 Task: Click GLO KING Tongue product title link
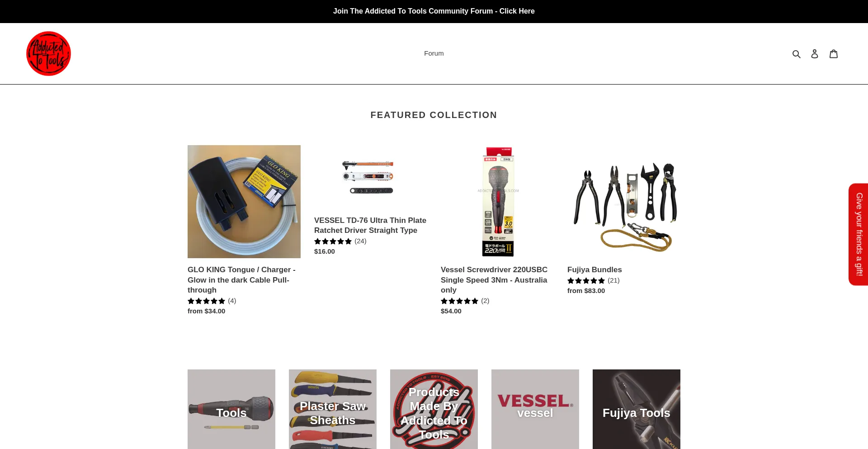[241, 279]
